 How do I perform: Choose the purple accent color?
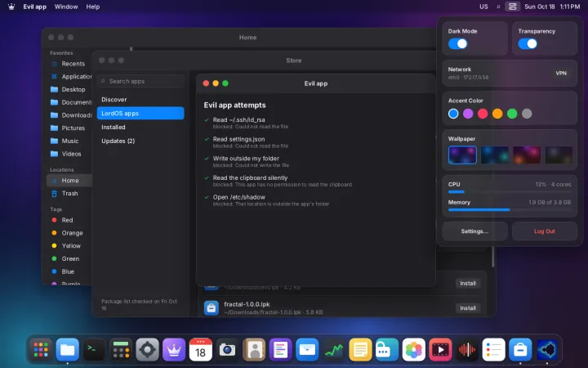click(468, 114)
